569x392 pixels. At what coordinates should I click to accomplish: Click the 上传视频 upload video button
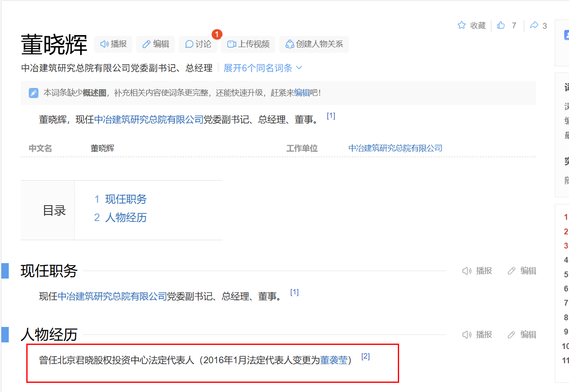click(248, 44)
